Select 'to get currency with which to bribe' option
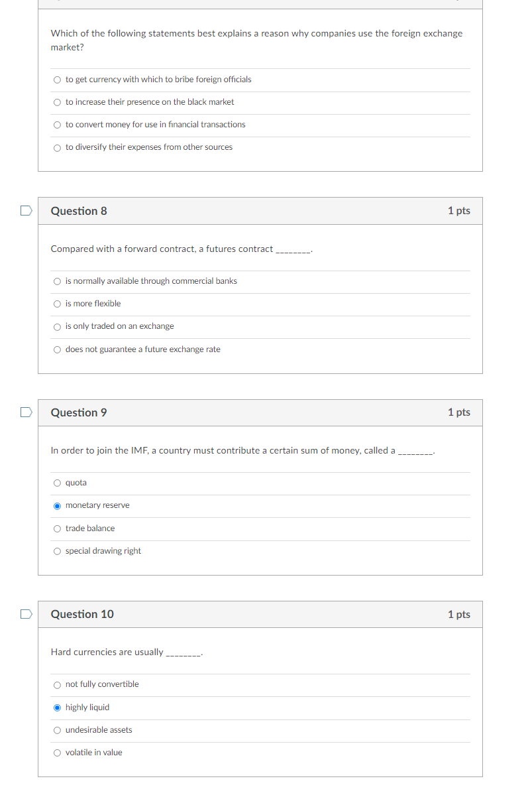Image resolution: width=532 pixels, height=805 pixels. [58, 80]
